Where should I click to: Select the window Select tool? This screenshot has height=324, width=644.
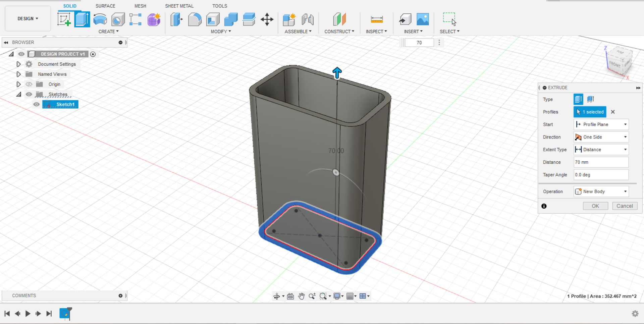pos(449,19)
